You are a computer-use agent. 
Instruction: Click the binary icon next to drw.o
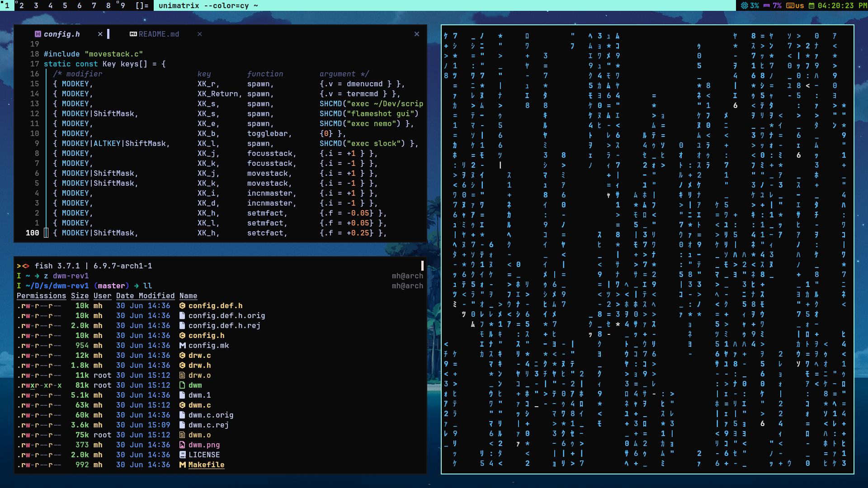pyautogui.click(x=182, y=375)
